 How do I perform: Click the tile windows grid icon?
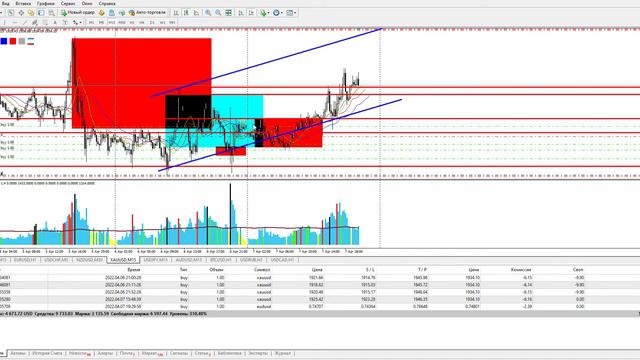pyautogui.click(x=229, y=13)
